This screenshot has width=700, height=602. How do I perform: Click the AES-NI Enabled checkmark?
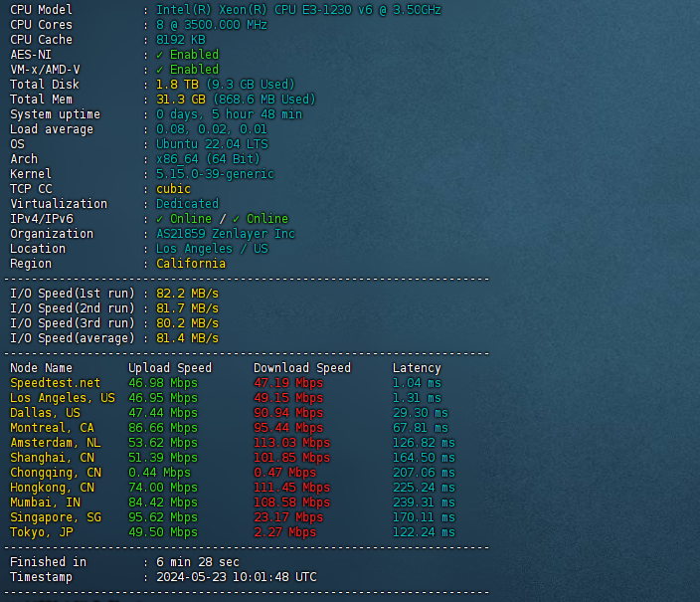pos(160,55)
